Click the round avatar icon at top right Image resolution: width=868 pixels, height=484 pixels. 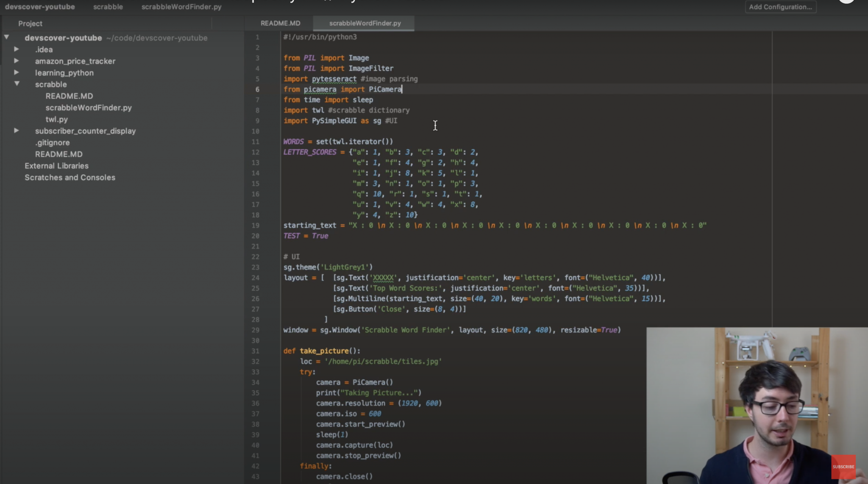(x=846, y=1)
